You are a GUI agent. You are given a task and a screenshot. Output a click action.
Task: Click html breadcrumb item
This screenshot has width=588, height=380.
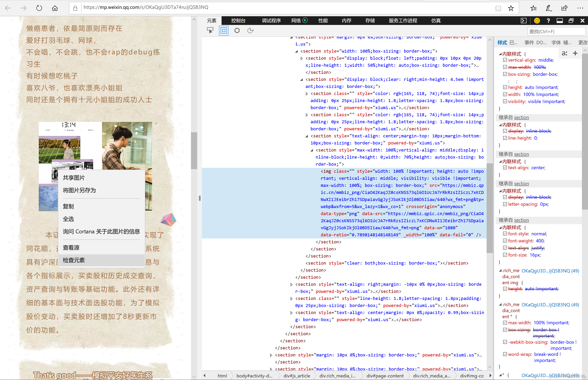(x=222, y=376)
